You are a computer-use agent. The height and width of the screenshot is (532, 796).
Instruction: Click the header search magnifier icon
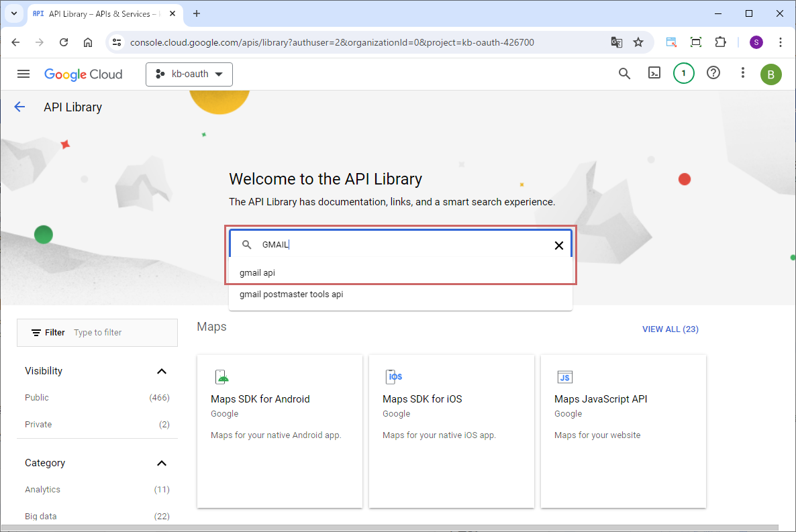(624, 74)
